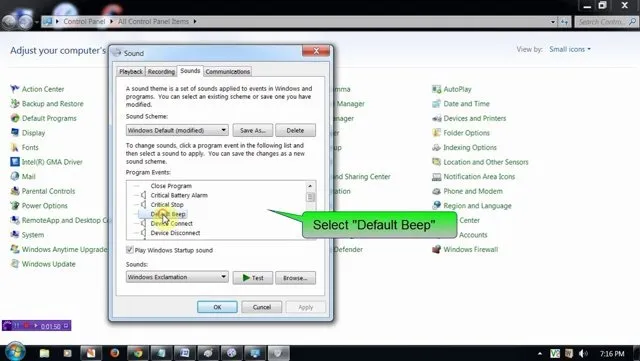
Task: Expand the Control Panel breadcrumb arrow
Action: coord(111,21)
